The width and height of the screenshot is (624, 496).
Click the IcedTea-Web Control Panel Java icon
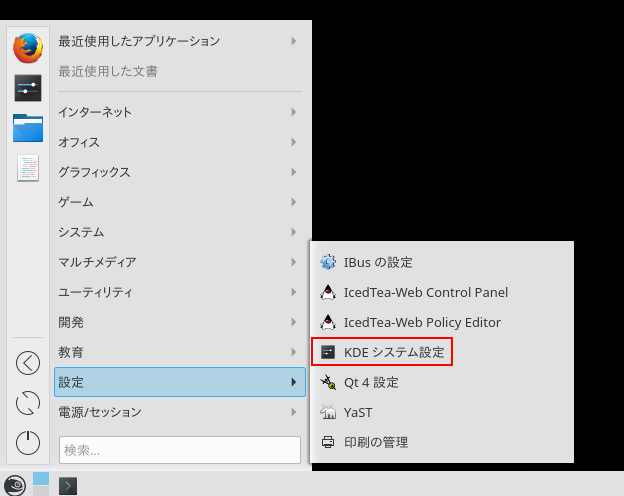(328, 292)
